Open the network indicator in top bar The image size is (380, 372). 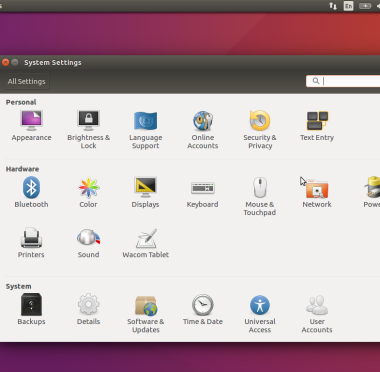[333, 6]
